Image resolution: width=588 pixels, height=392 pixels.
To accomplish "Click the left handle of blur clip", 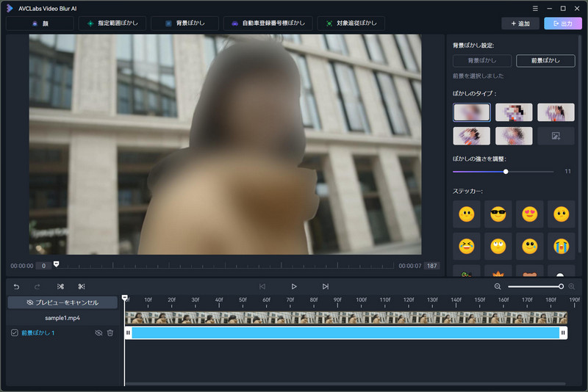I will pos(128,333).
